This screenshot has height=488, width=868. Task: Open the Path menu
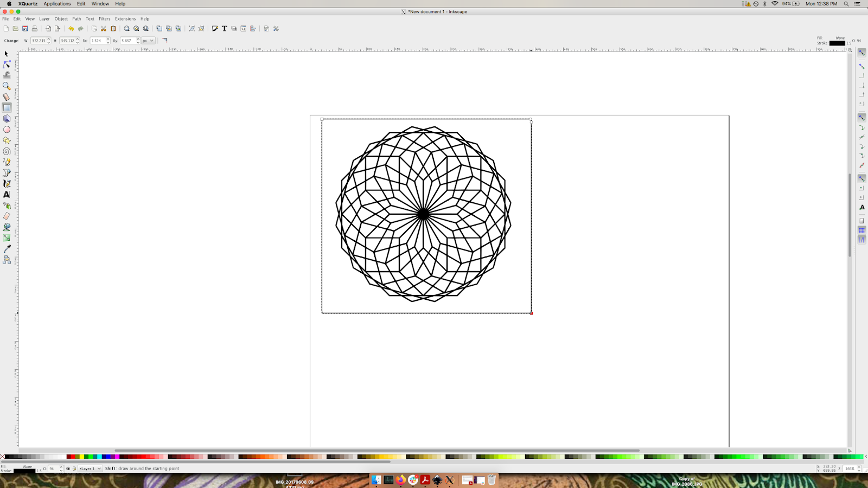[x=76, y=18]
